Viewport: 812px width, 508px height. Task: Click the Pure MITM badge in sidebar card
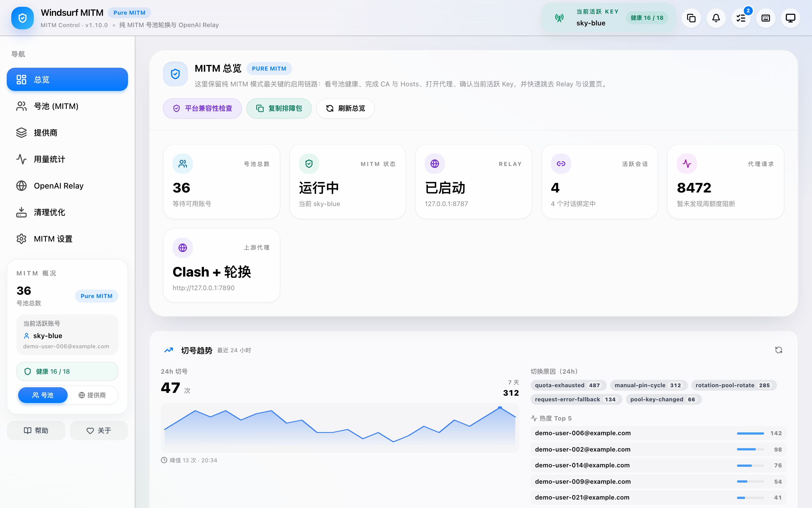96,296
